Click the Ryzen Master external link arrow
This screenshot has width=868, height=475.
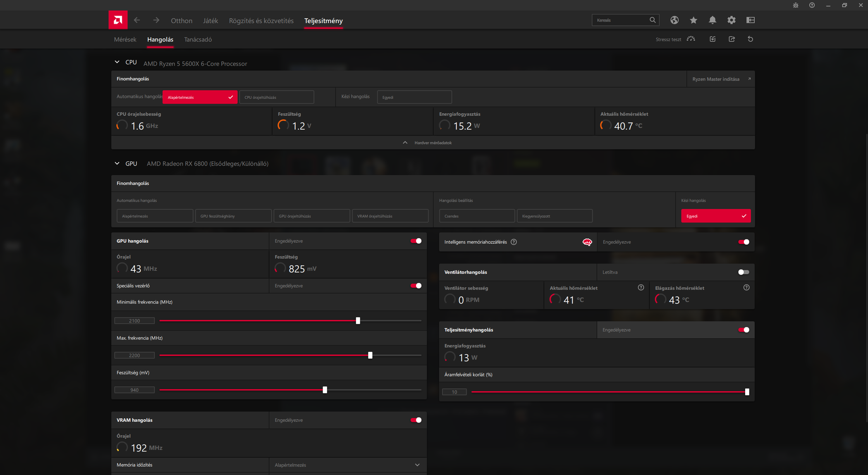pos(749,79)
